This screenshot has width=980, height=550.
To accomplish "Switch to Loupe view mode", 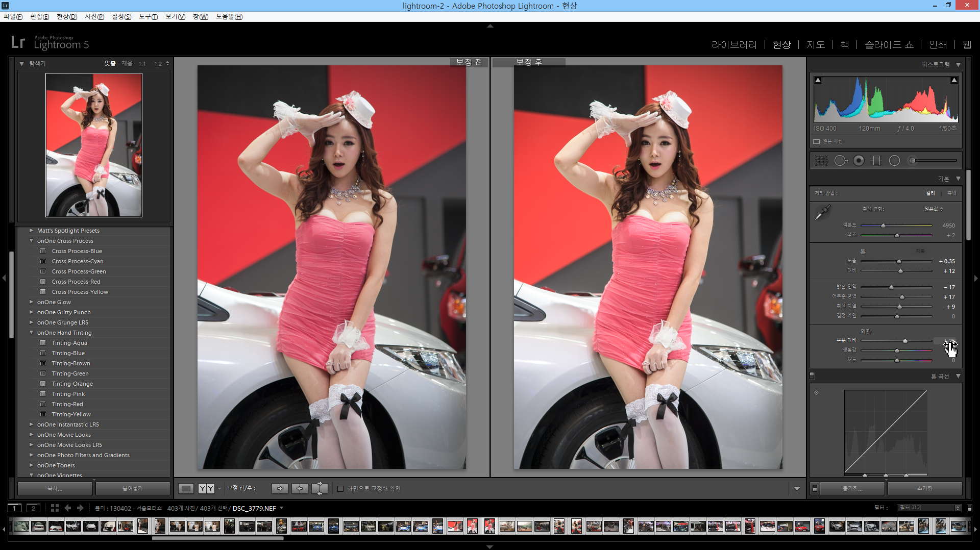I will pos(186,488).
